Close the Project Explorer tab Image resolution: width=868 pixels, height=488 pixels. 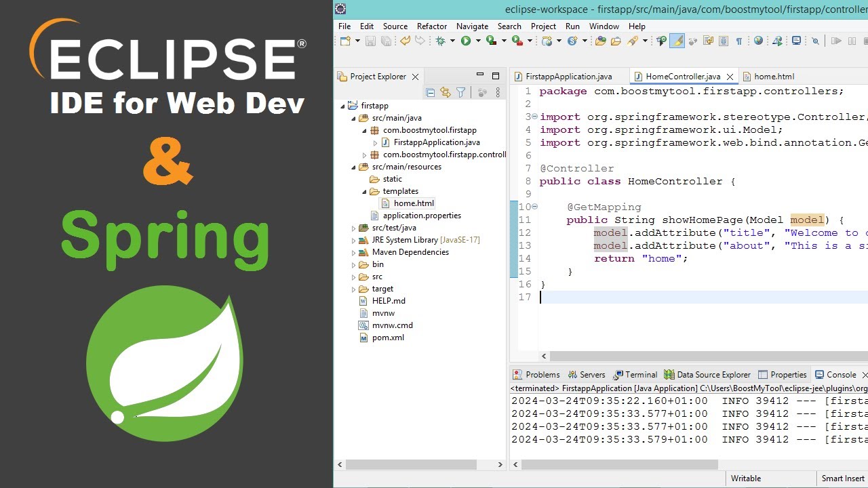pyautogui.click(x=415, y=77)
